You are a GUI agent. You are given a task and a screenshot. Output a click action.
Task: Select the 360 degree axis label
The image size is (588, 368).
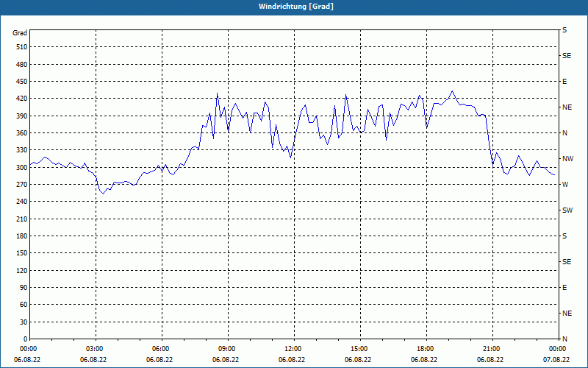[22, 133]
